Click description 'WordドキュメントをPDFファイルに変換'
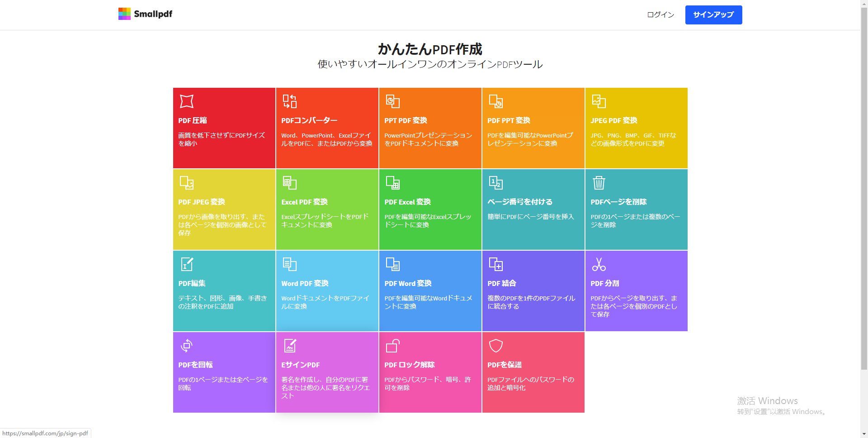Image resolution: width=868 pixels, height=438 pixels. pos(325,302)
